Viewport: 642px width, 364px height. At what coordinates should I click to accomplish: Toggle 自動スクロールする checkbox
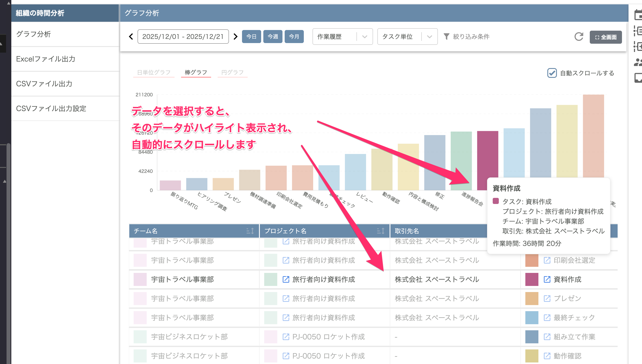click(552, 73)
